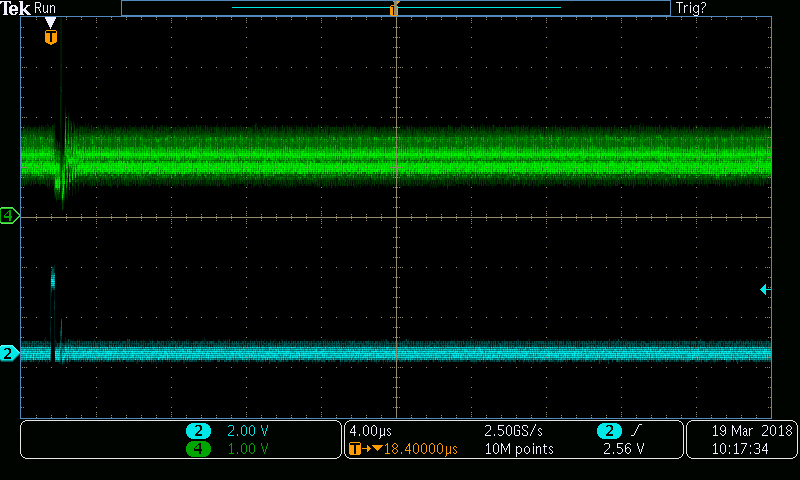The width and height of the screenshot is (800, 480).
Task: Click the 10M points record length
Action: click(519, 449)
